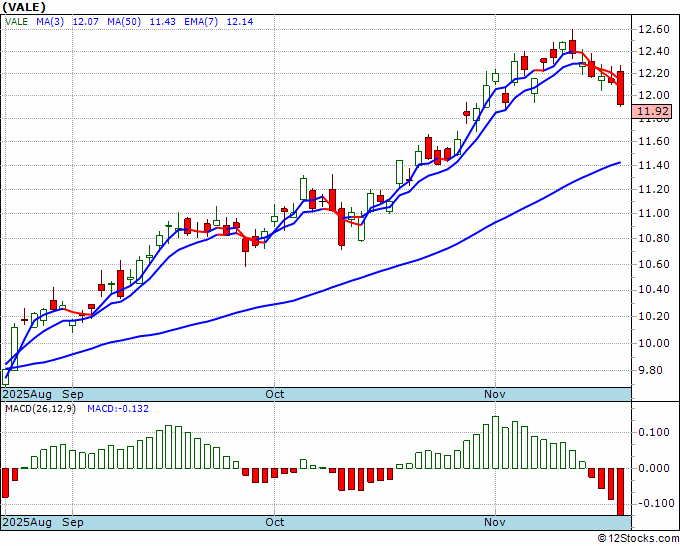Click the 11.20 price axis label
Image resolution: width=680 pixels, height=546 pixels.
(654, 189)
